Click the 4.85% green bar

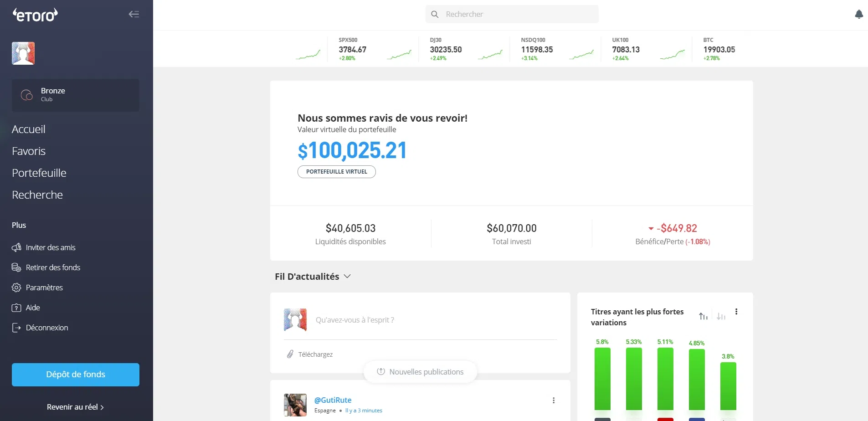[x=697, y=380]
